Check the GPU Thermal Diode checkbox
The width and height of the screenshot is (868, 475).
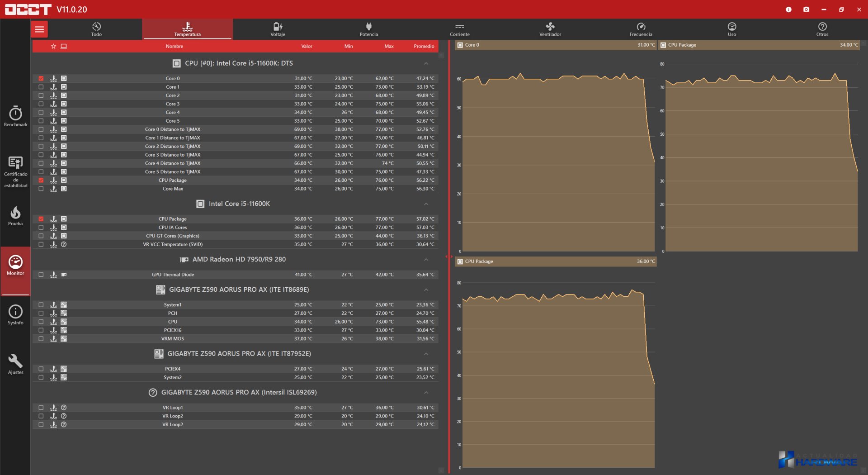click(41, 275)
